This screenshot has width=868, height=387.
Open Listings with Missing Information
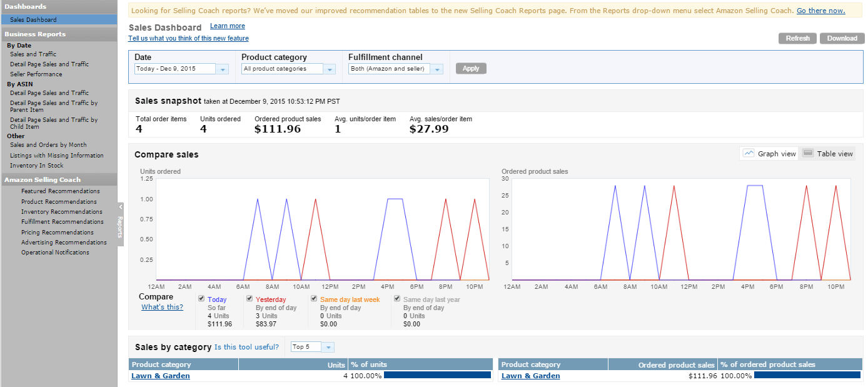click(57, 156)
